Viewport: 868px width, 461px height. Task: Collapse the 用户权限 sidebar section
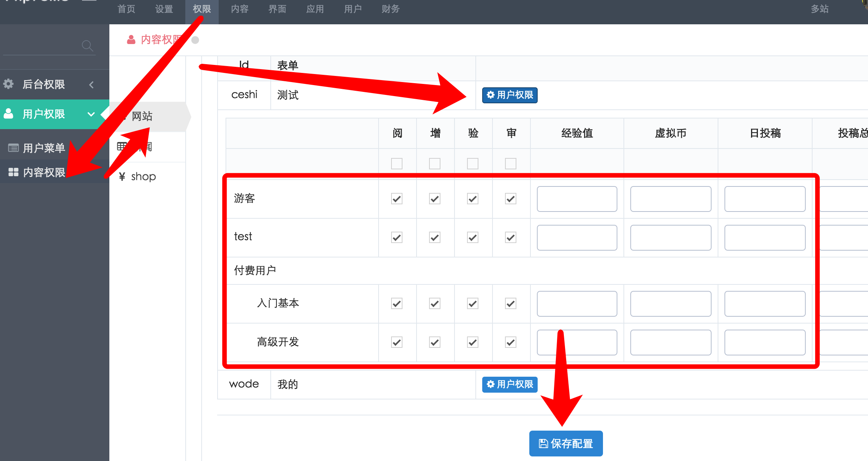point(90,114)
